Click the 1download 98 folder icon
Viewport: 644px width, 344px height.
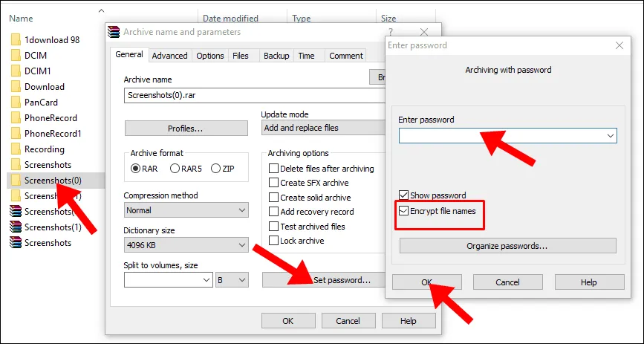point(16,40)
